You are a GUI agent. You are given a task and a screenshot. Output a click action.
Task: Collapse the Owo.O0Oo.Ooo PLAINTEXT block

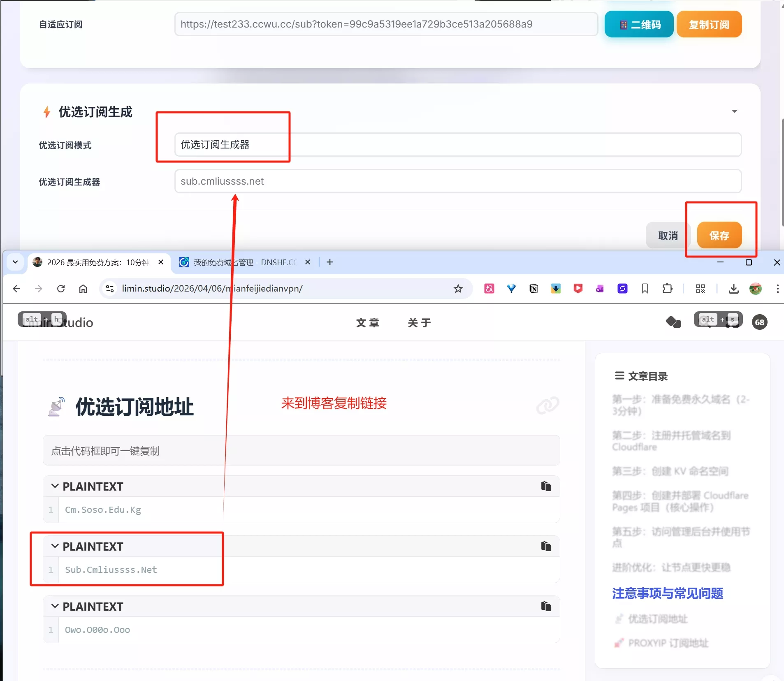(55, 606)
